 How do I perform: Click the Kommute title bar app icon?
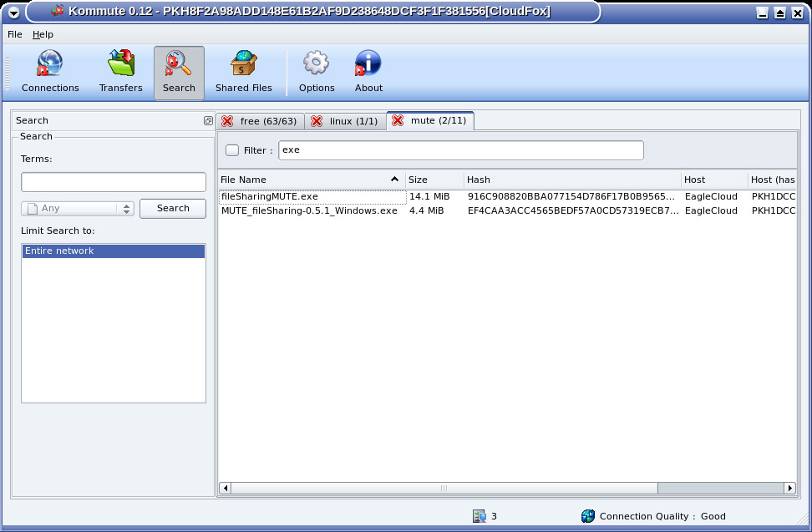click(x=58, y=11)
